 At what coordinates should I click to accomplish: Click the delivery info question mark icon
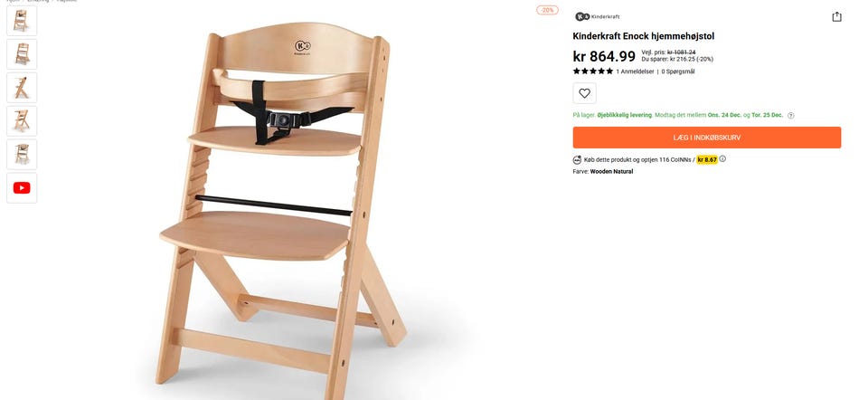tap(790, 115)
